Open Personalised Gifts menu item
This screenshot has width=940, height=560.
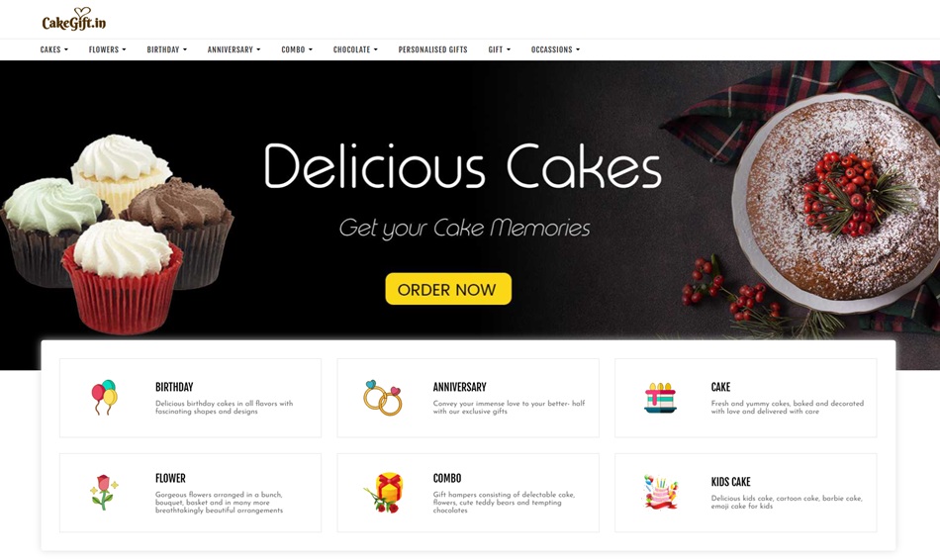point(432,49)
